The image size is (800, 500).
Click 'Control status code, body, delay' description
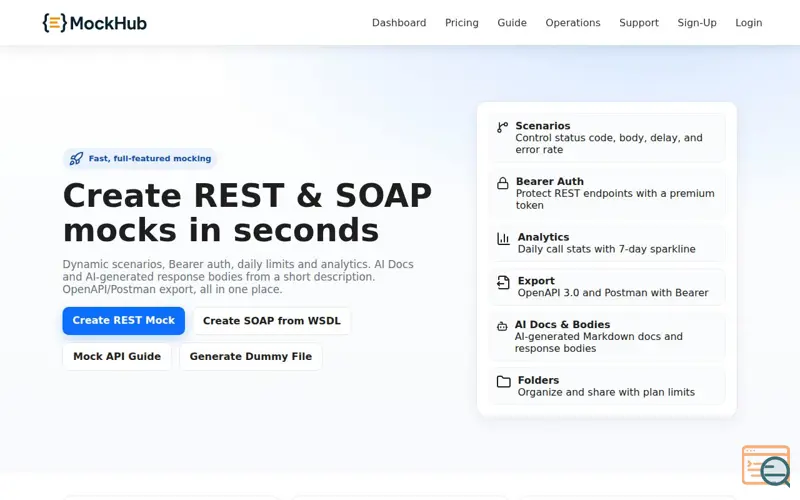pyautogui.click(x=609, y=144)
